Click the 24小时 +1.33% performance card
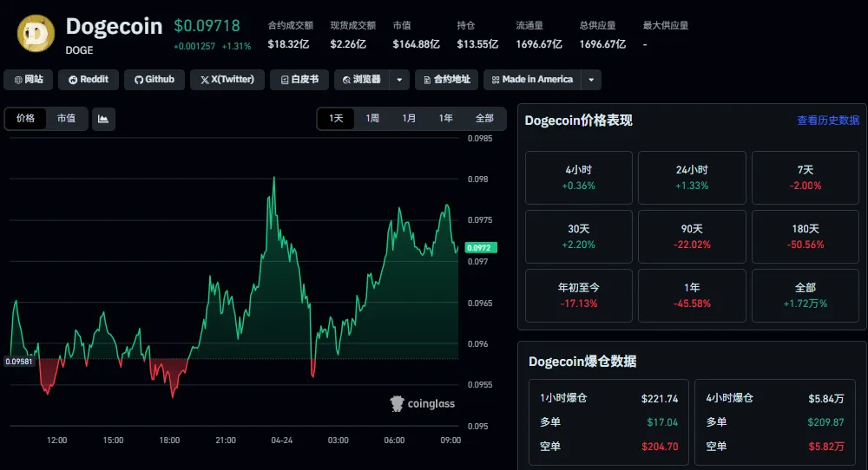 (x=692, y=178)
